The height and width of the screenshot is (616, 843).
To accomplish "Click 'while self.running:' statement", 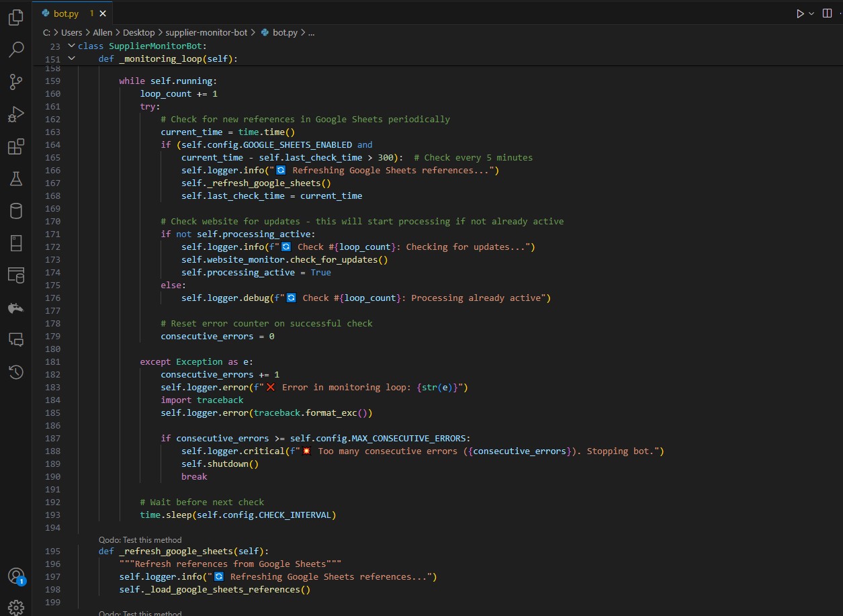I will 168,81.
